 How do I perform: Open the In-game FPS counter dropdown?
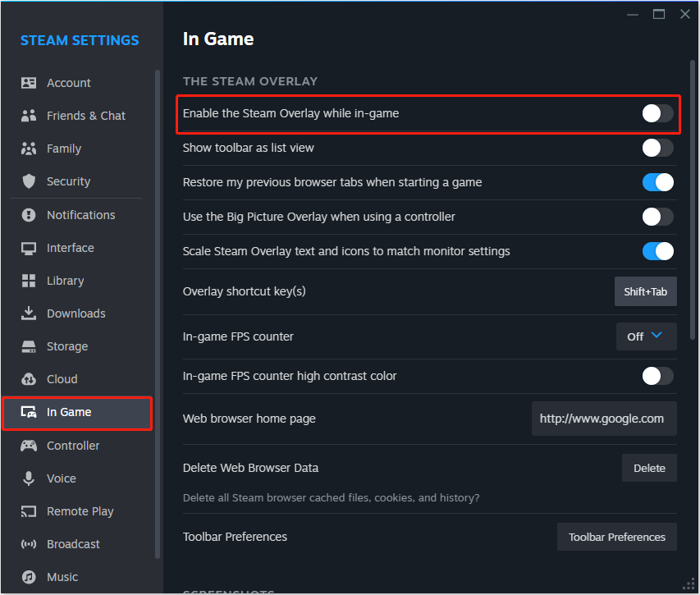pos(646,336)
